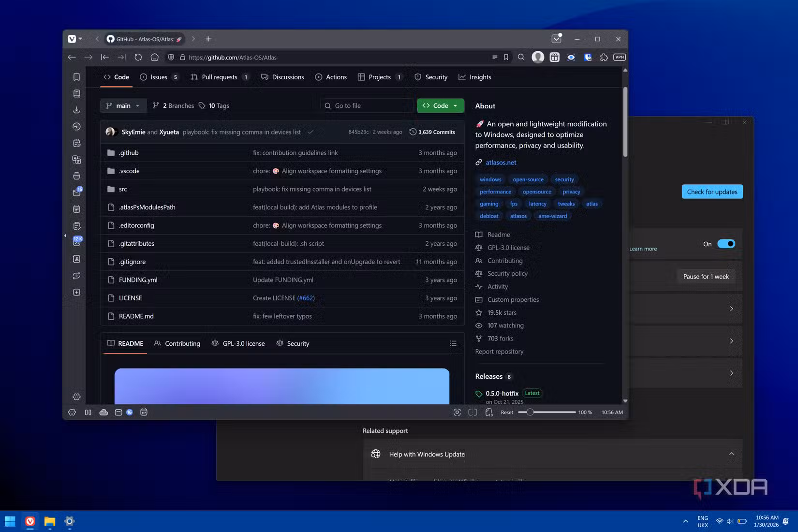
Task: Reset page zoom
Action: click(x=507, y=413)
